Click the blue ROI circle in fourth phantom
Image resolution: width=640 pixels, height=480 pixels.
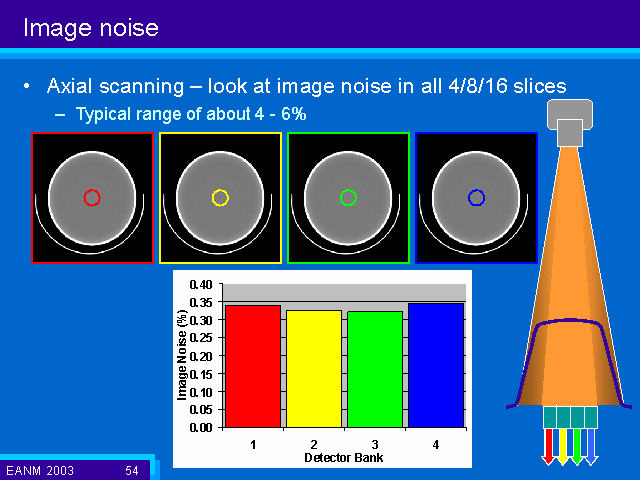476,198
